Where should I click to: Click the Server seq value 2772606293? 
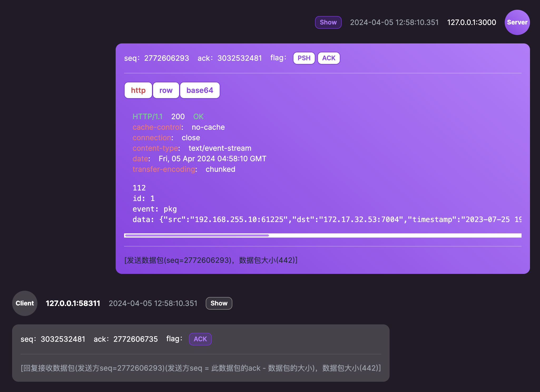click(x=166, y=58)
